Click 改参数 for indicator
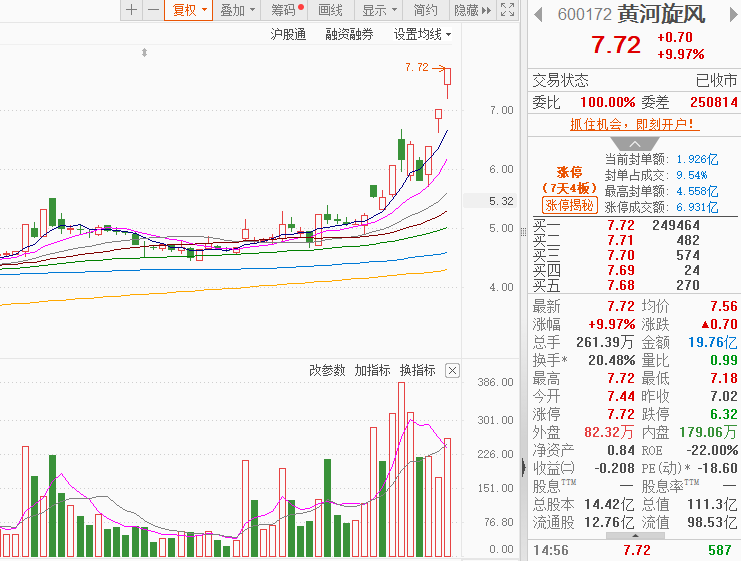 [327, 370]
